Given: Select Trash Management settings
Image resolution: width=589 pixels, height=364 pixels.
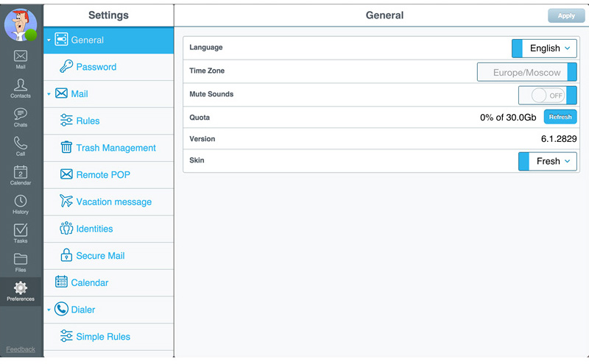Looking at the screenshot, I should [116, 148].
